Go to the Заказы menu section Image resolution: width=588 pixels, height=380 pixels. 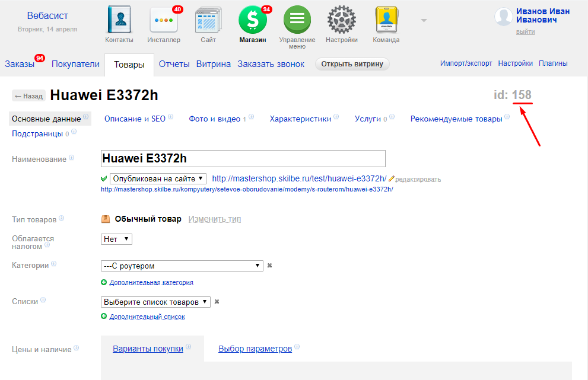(x=20, y=64)
